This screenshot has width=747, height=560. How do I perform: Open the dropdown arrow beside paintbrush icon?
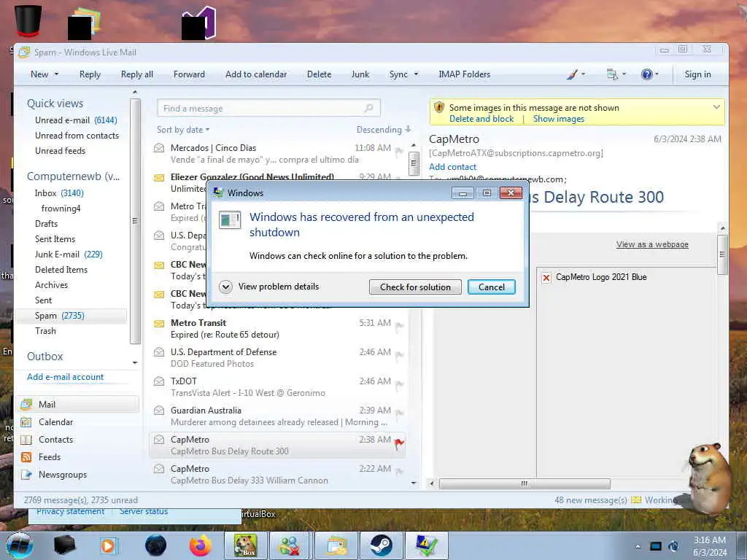583,74
